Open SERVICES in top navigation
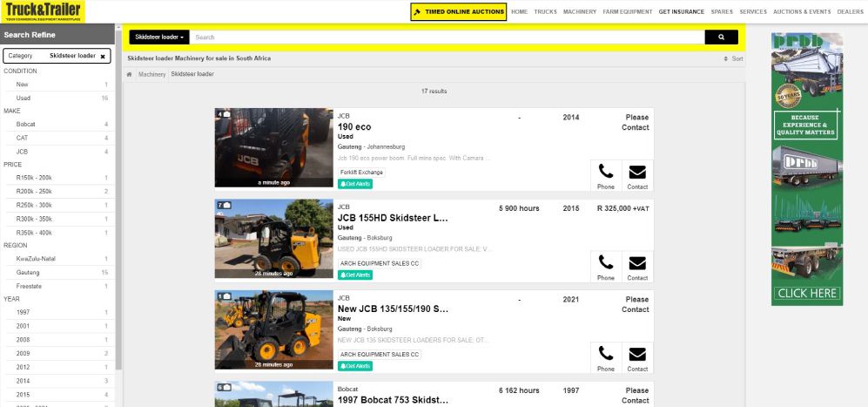 (x=753, y=11)
